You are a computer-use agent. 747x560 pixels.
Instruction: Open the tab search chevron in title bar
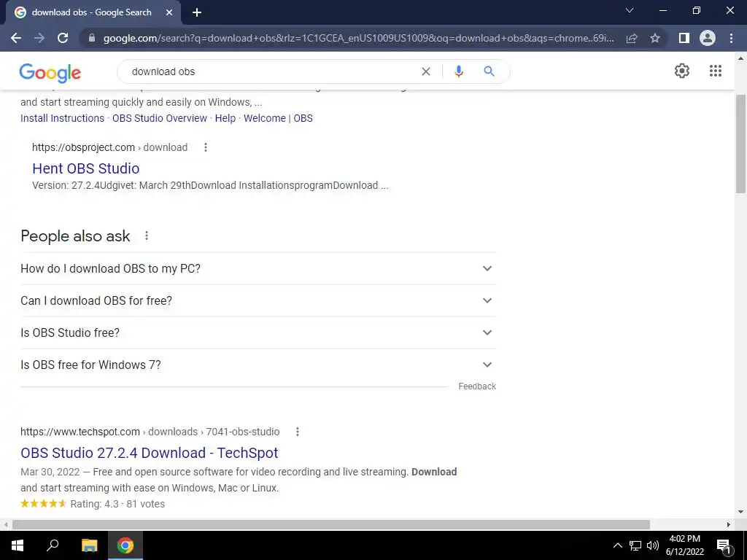click(630, 10)
